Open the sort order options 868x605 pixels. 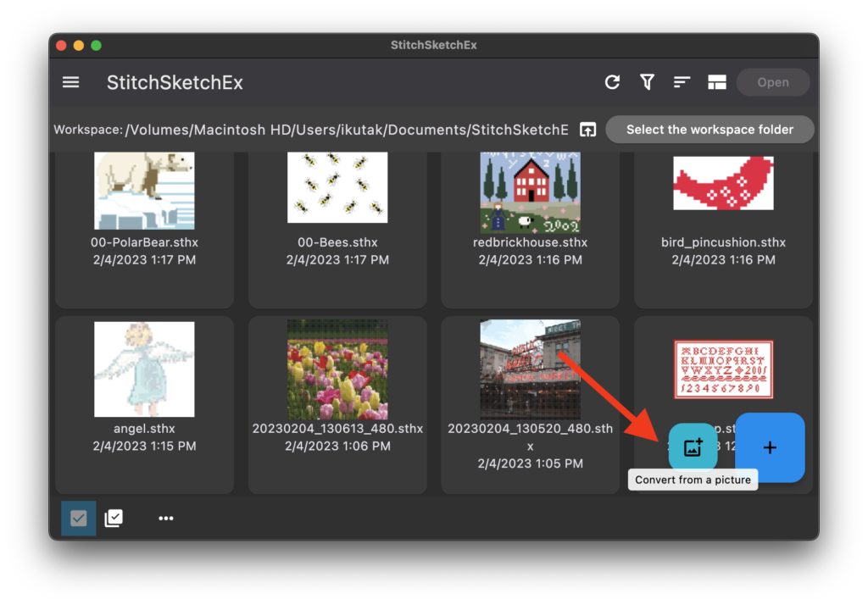click(x=682, y=82)
